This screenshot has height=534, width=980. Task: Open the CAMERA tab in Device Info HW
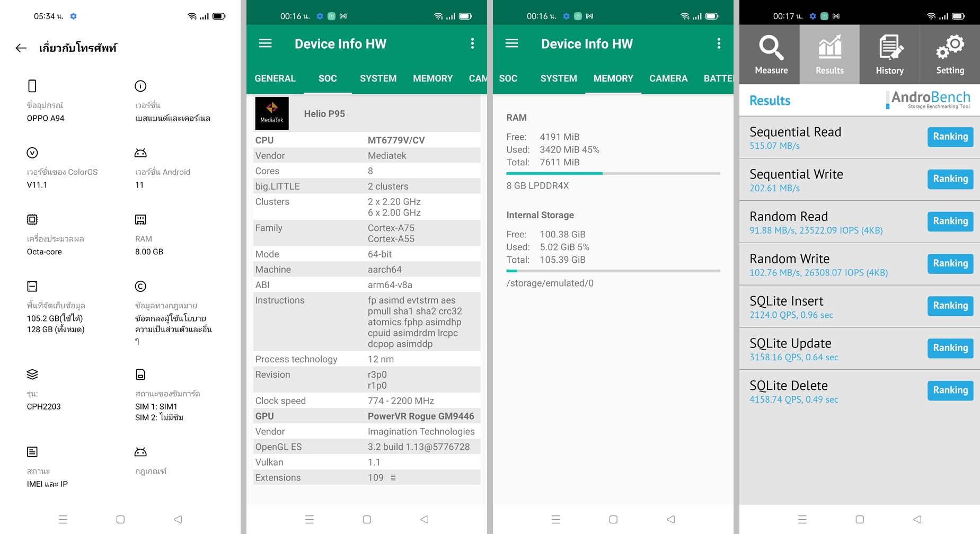tap(668, 78)
